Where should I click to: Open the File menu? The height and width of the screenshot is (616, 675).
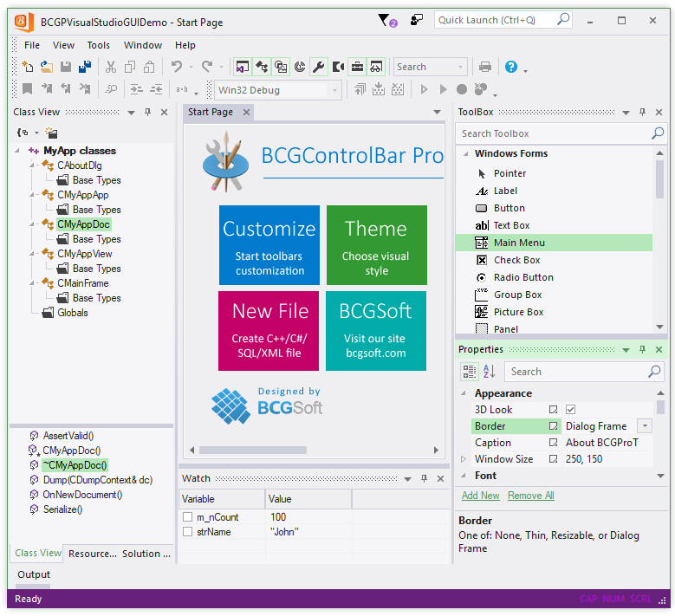tap(32, 45)
